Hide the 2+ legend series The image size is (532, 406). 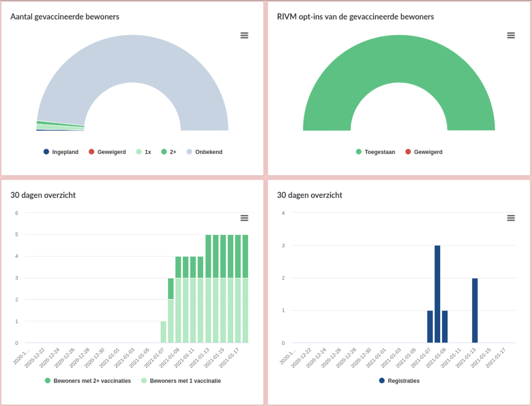169,152
